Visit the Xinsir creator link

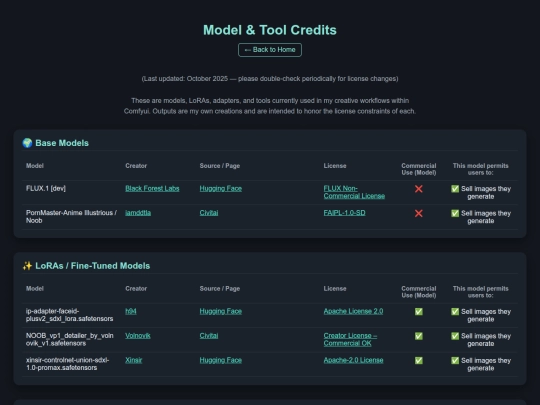click(134, 360)
